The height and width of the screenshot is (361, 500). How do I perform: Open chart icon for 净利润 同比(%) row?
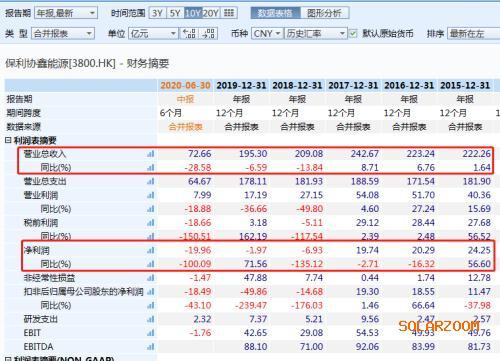pyautogui.click(x=151, y=264)
